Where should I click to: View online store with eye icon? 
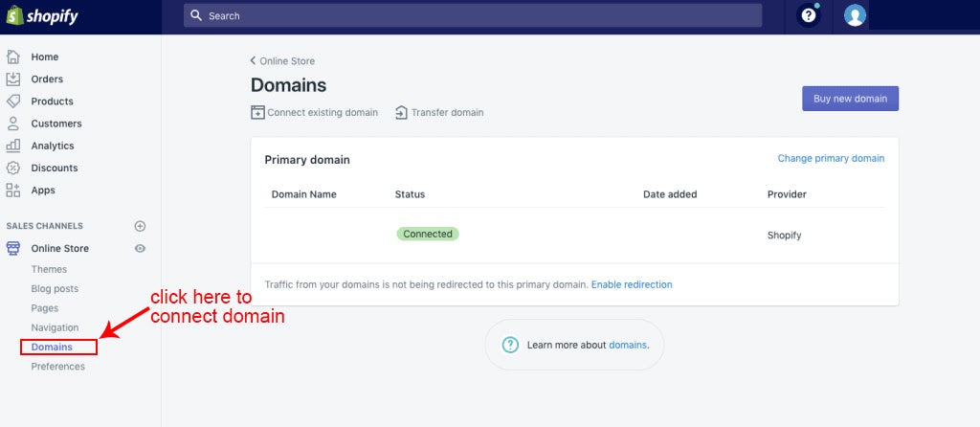point(140,248)
